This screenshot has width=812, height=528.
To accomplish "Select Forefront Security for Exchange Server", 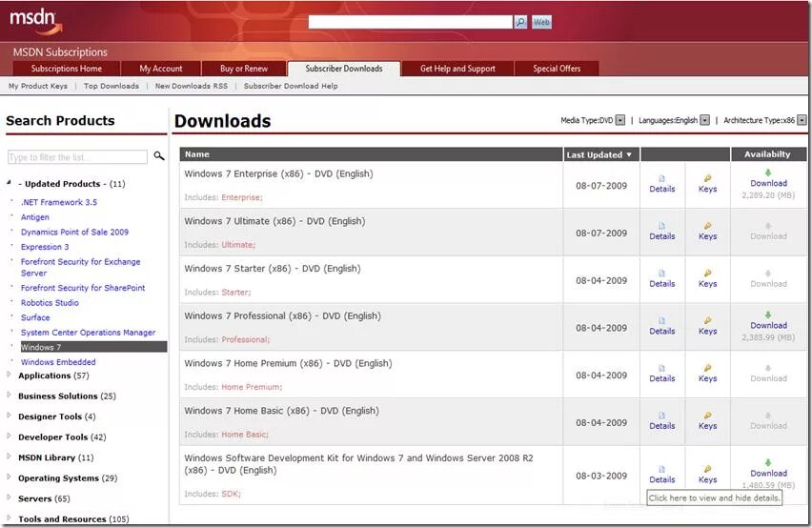I will pyautogui.click(x=80, y=267).
